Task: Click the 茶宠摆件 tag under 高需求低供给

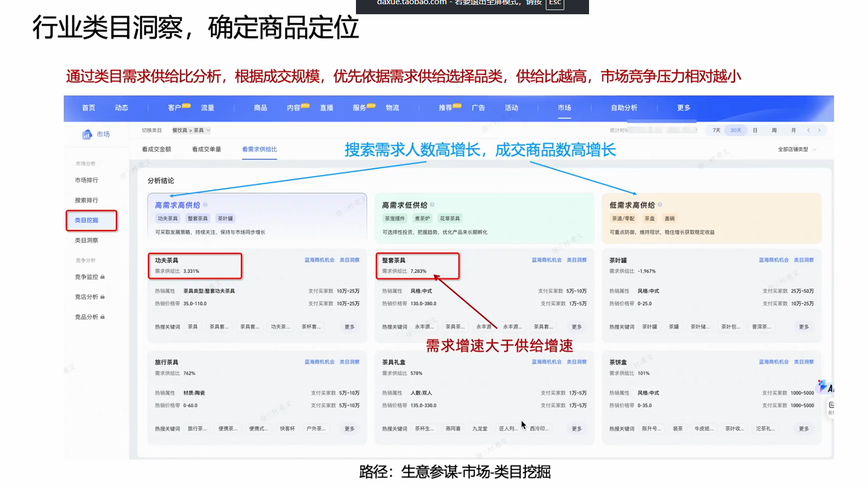Action: [395, 218]
